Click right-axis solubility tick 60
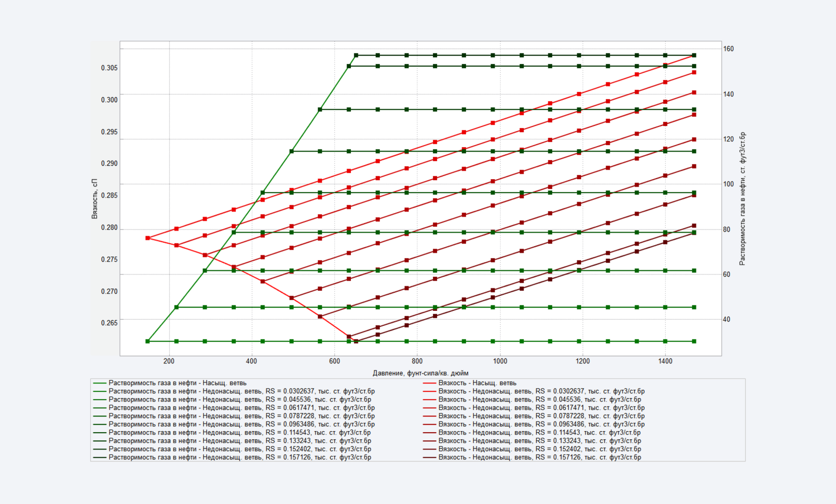 (x=727, y=275)
